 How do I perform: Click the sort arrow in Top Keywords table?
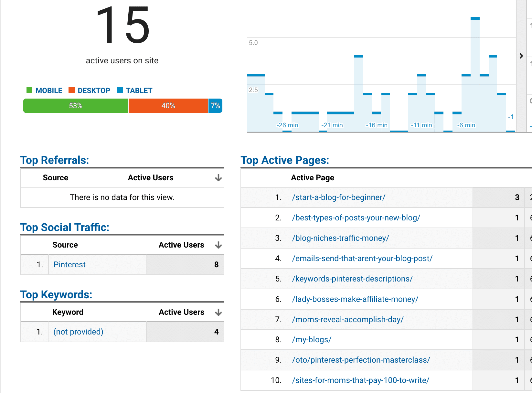click(x=218, y=312)
